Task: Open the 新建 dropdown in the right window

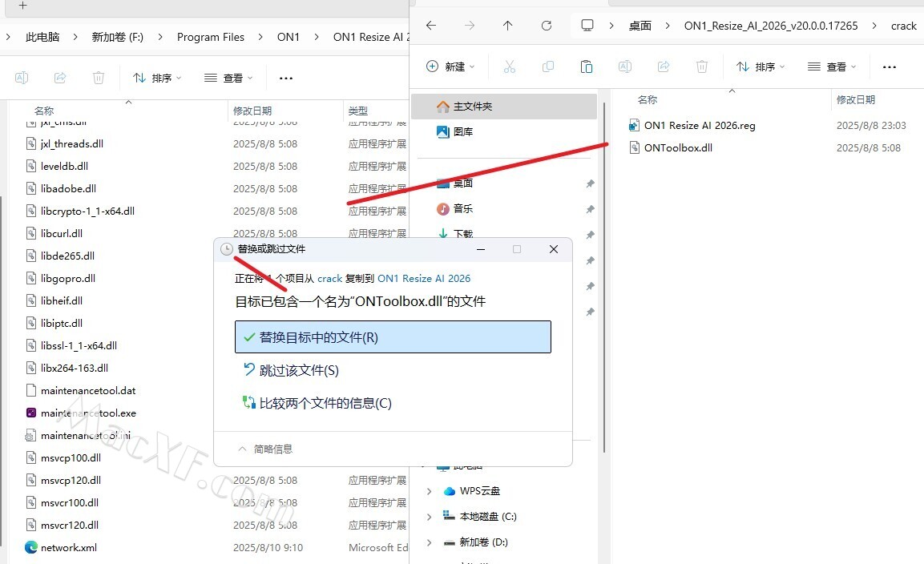Action: (450, 66)
